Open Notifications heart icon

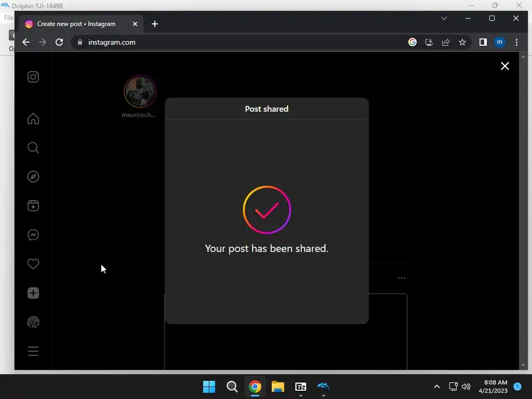(33, 264)
